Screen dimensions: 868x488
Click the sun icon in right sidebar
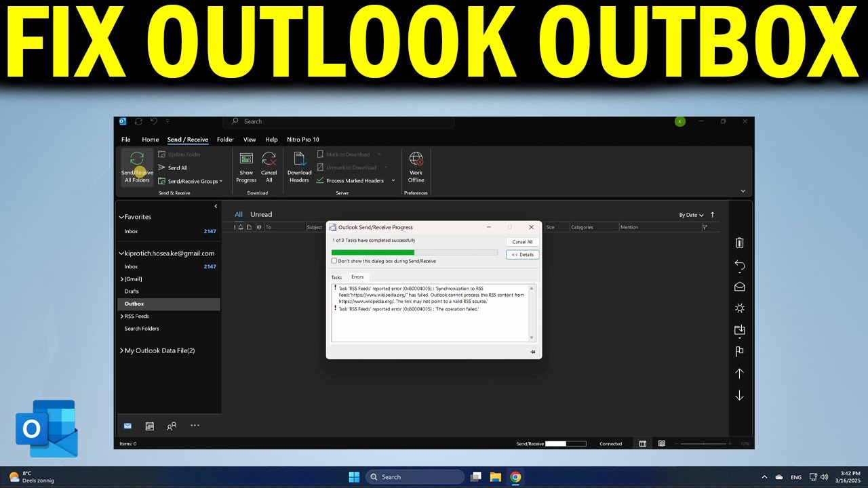(x=739, y=308)
